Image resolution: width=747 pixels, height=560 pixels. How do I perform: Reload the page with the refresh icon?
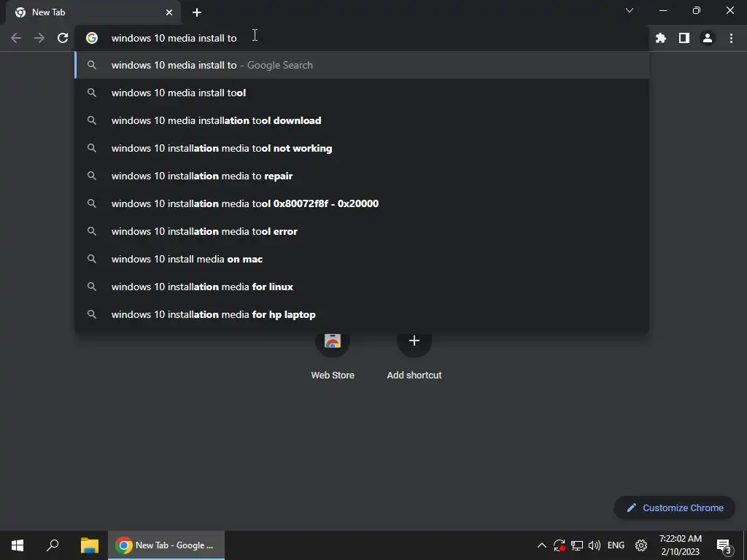tap(63, 38)
